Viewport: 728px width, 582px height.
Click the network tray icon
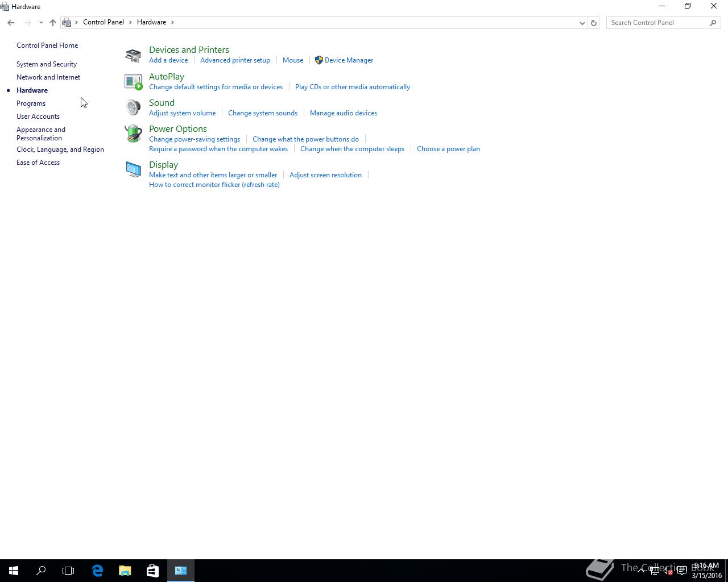coord(655,571)
